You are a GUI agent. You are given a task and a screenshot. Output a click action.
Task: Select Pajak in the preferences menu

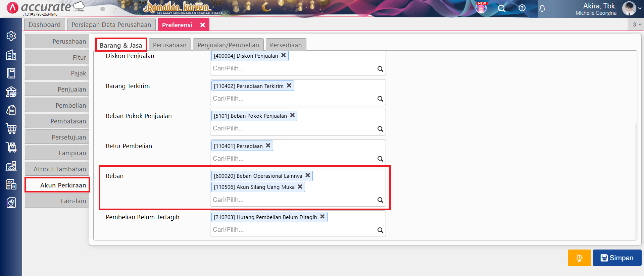[57, 73]
